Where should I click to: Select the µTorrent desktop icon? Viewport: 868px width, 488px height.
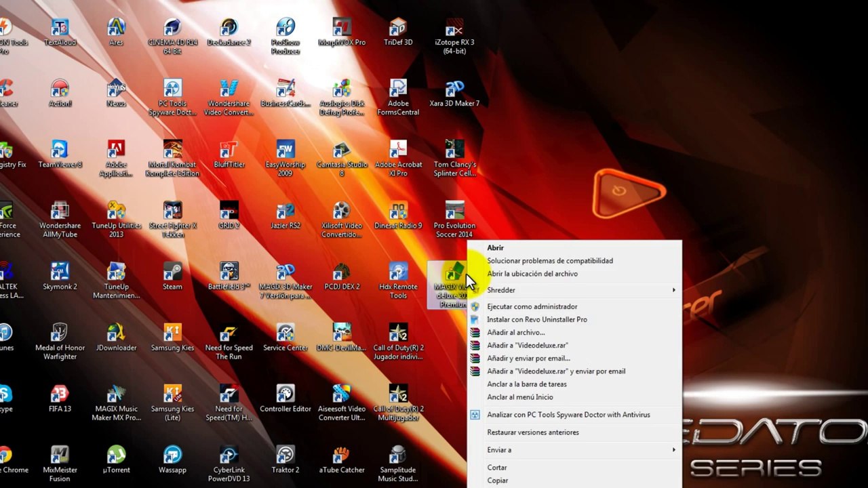[x=116, y=460]
